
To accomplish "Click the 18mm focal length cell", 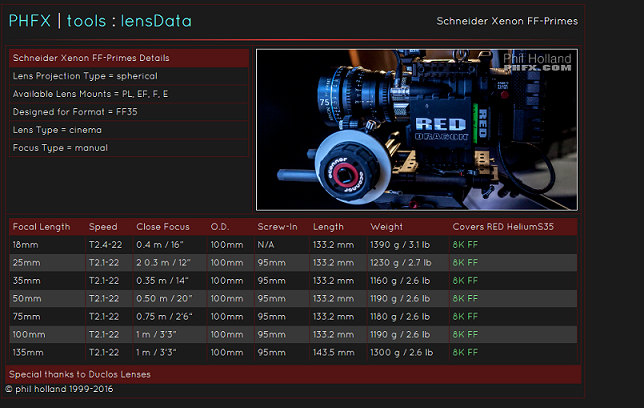I will 26,244.
